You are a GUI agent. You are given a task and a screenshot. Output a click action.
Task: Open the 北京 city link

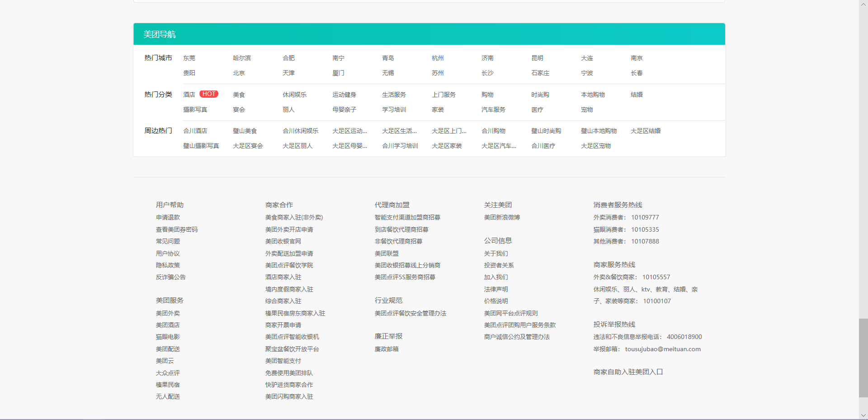click(239, 73)
